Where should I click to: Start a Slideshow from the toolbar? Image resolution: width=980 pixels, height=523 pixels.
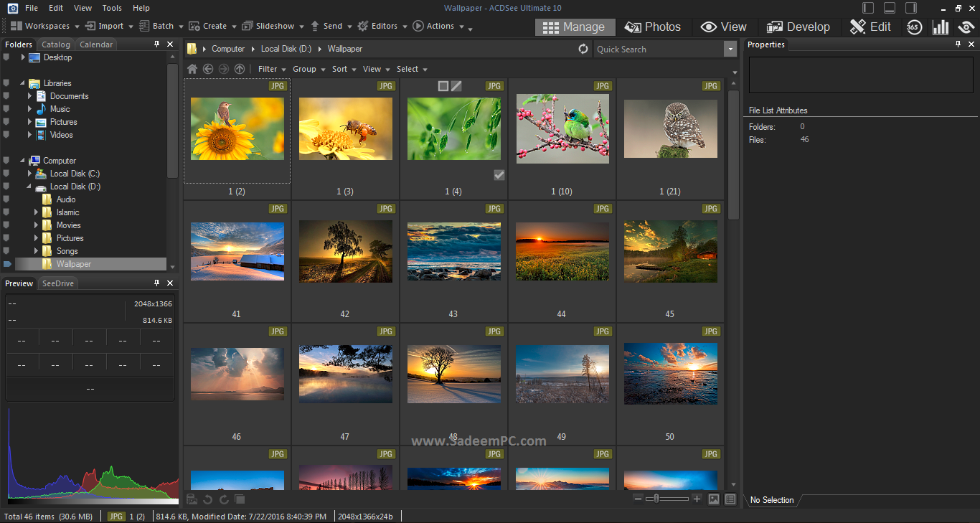[x=269, y=26]
